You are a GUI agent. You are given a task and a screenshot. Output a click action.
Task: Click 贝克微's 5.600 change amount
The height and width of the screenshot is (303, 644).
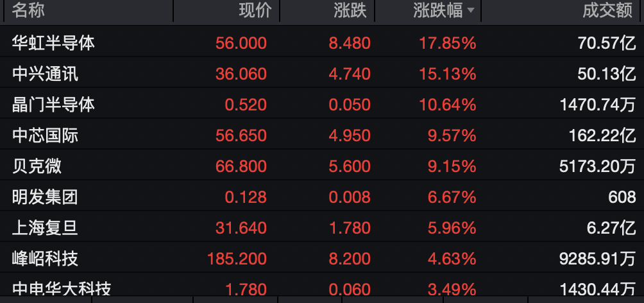coord(349,166)
